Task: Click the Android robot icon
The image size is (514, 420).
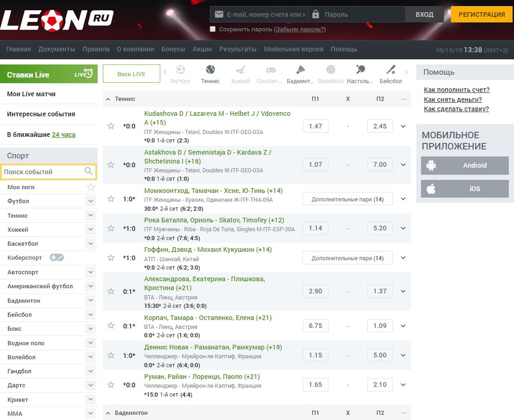Action: click(431, 165)
